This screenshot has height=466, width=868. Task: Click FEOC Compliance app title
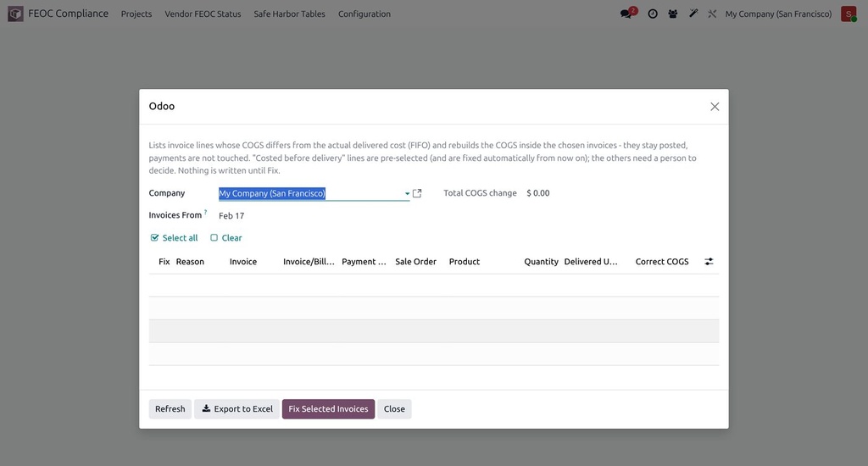point(68,14)
